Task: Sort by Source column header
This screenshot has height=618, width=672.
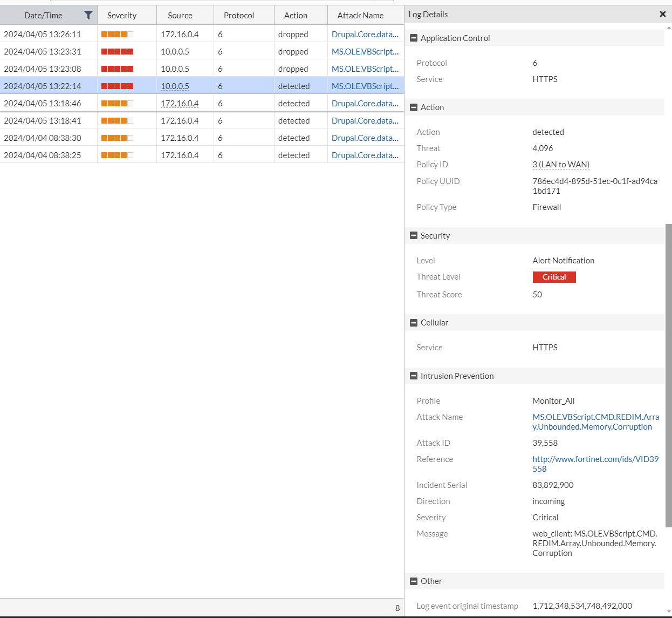Action: click(x=180, y=16)
